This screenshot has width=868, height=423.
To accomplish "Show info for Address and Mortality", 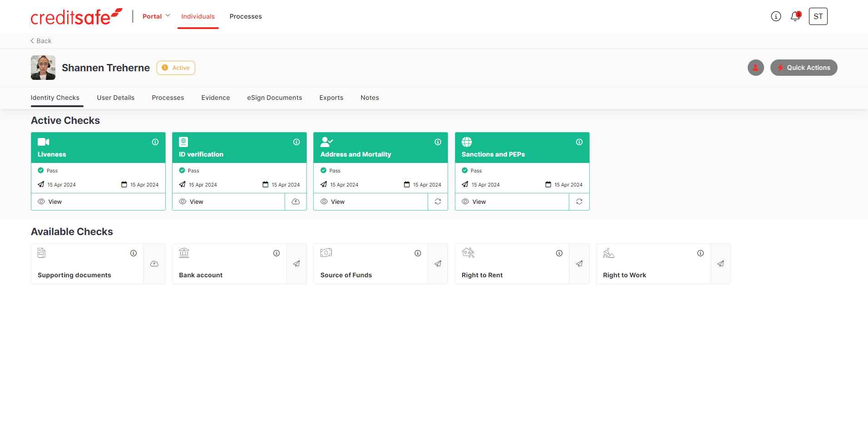I will pos(438,142).
